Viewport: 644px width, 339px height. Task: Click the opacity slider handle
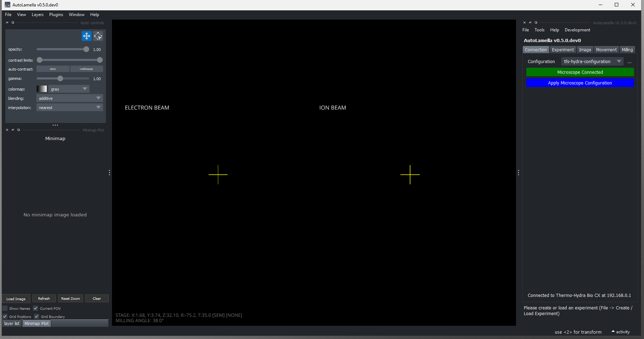[x=86, y=50]
